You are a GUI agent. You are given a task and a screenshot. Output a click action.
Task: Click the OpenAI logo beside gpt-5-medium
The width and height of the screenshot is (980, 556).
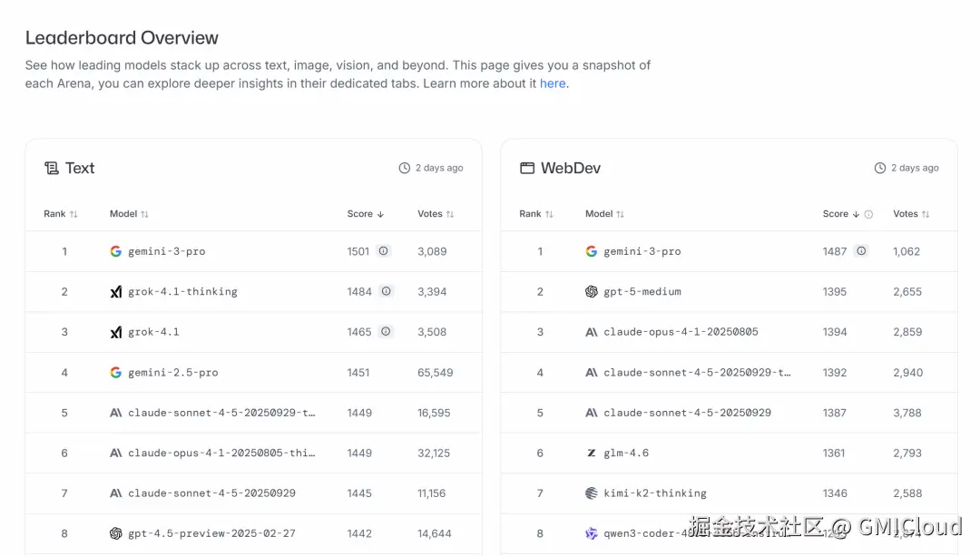pos(592,292)
